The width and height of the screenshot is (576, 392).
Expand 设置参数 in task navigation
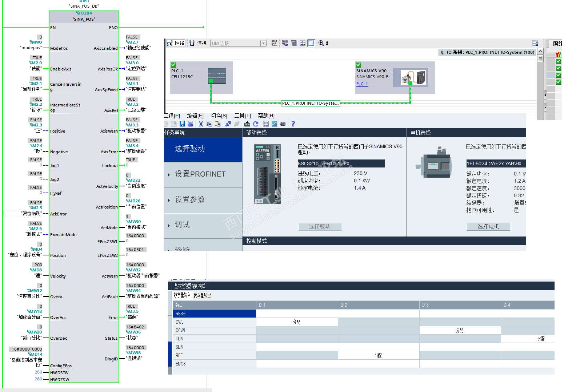point(203,200)
